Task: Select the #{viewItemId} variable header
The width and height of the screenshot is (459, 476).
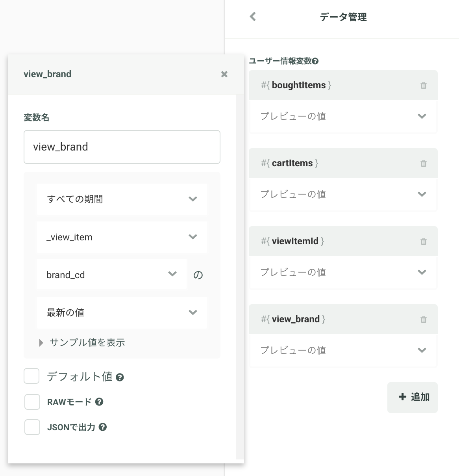Action: click(343, 241)
